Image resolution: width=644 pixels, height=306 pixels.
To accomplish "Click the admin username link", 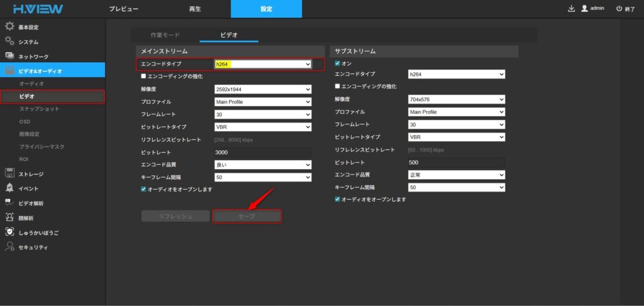I will click(597, 8).
